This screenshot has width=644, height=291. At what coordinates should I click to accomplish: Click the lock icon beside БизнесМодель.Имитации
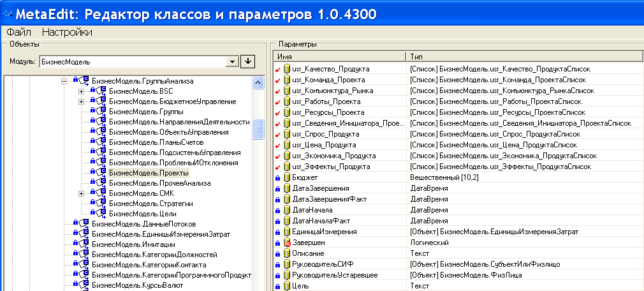(75, 244)
